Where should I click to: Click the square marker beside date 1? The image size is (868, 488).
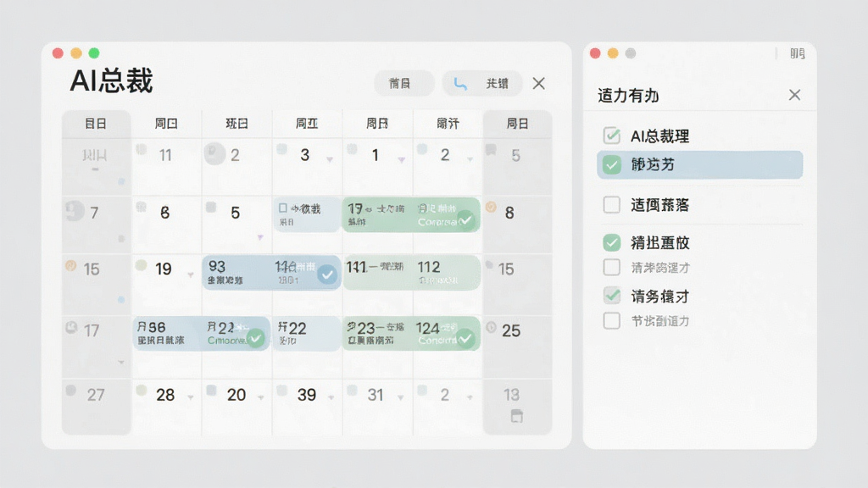(x=352, y=149)
